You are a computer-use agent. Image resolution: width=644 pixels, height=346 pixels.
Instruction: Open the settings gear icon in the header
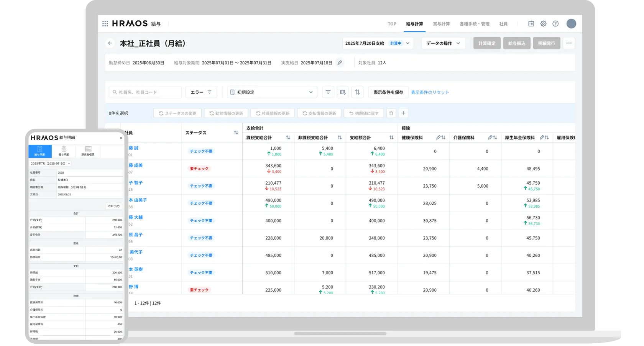tap(543, 23)
